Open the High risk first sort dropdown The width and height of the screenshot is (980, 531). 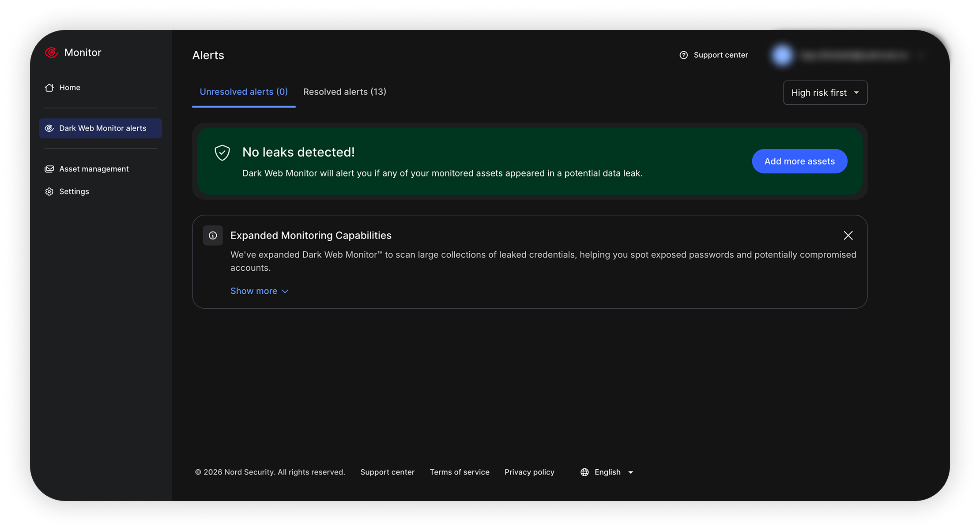click(x=825, y=93)
